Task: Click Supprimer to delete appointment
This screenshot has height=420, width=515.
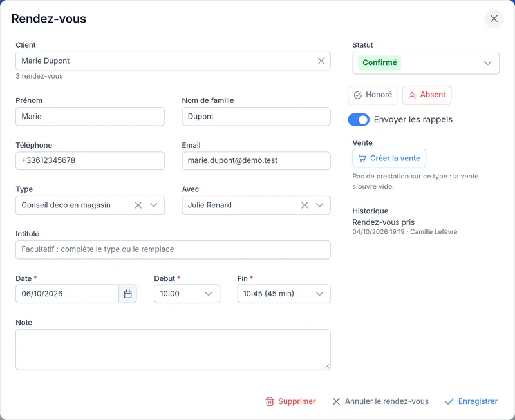Action: coord(291,401)
